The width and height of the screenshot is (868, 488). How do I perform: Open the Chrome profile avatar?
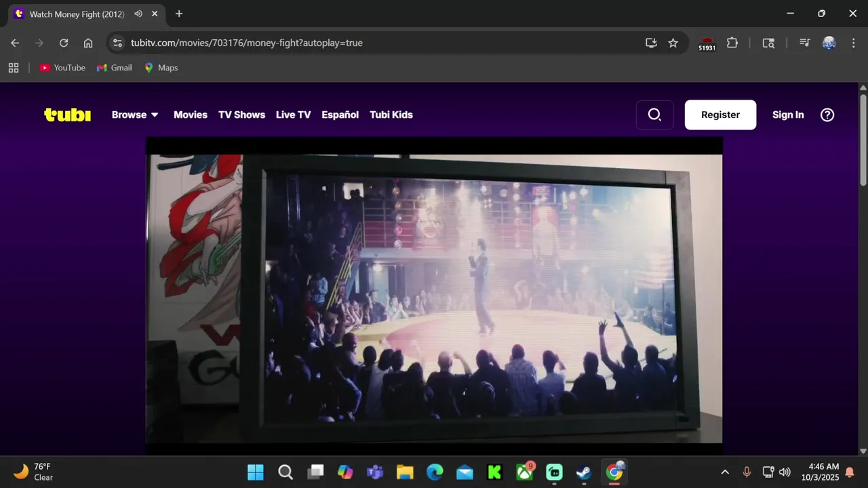pos(829,43)
